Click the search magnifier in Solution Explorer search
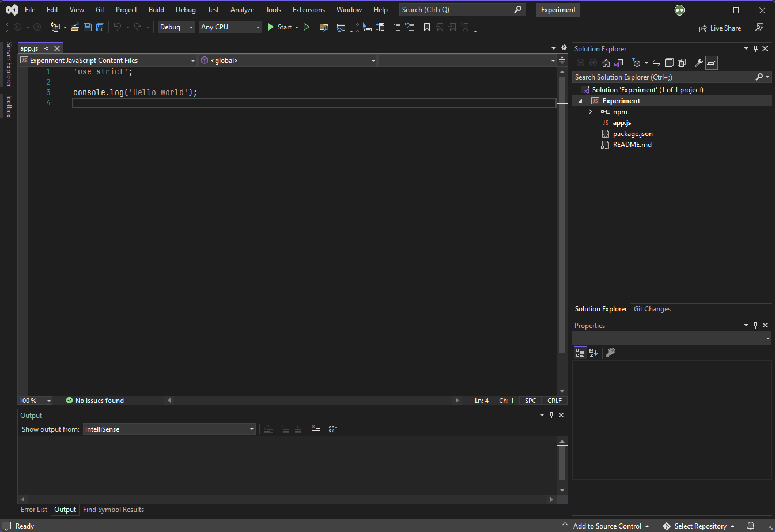This screenshot has height=532, width=775. pyautogui.click(x=759, y=77)
